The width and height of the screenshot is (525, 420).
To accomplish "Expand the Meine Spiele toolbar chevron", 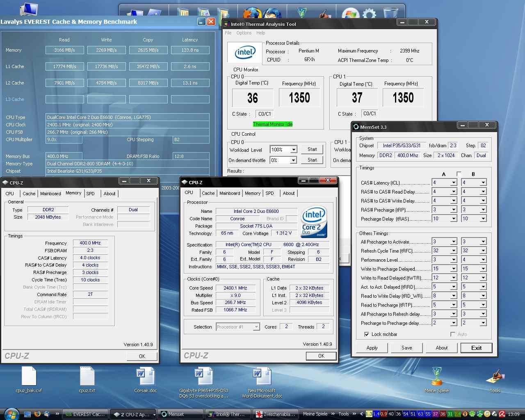I will pyautogui.click(x=333, y=414).
